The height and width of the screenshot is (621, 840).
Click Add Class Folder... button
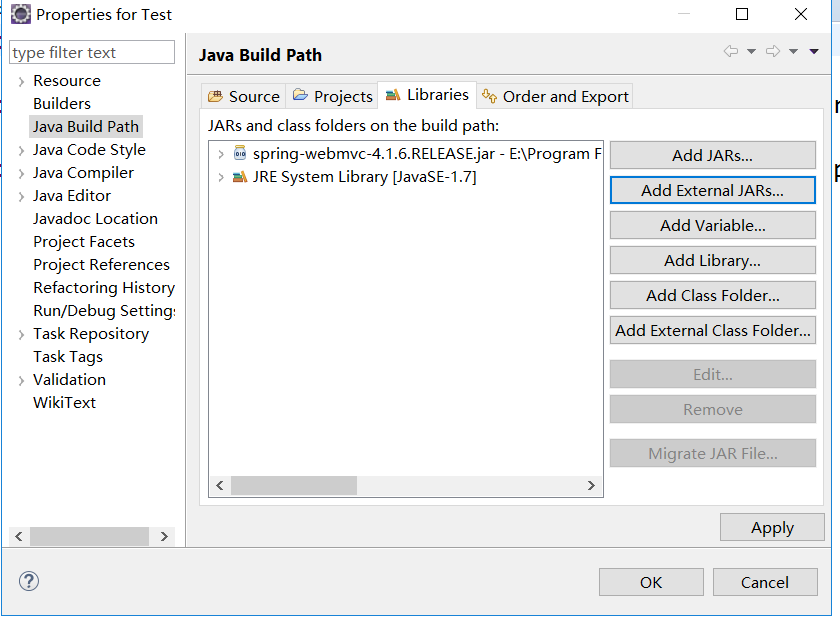(712, 295)
